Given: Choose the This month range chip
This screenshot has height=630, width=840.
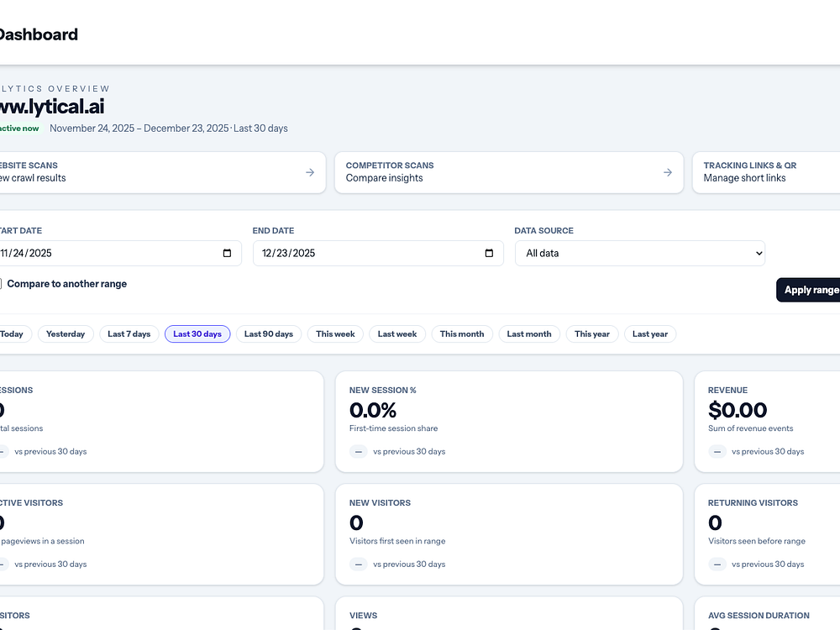Looking at the screenshot, I should point(462,334).
